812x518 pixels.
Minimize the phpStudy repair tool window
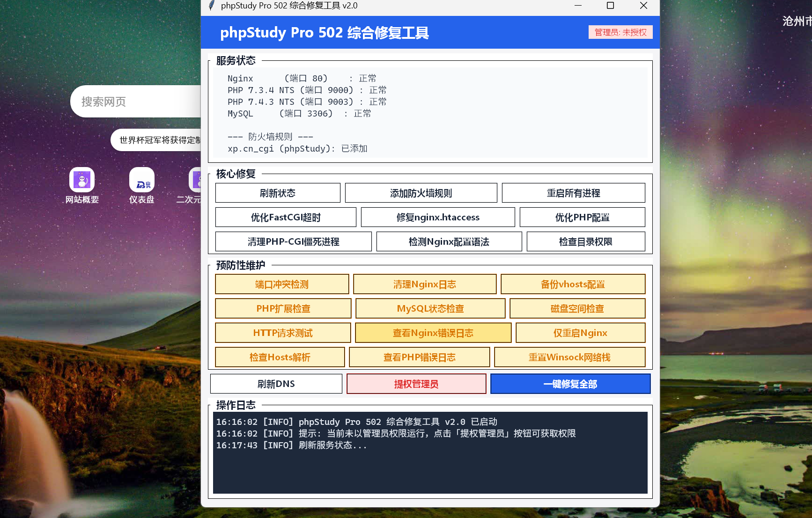578,6
